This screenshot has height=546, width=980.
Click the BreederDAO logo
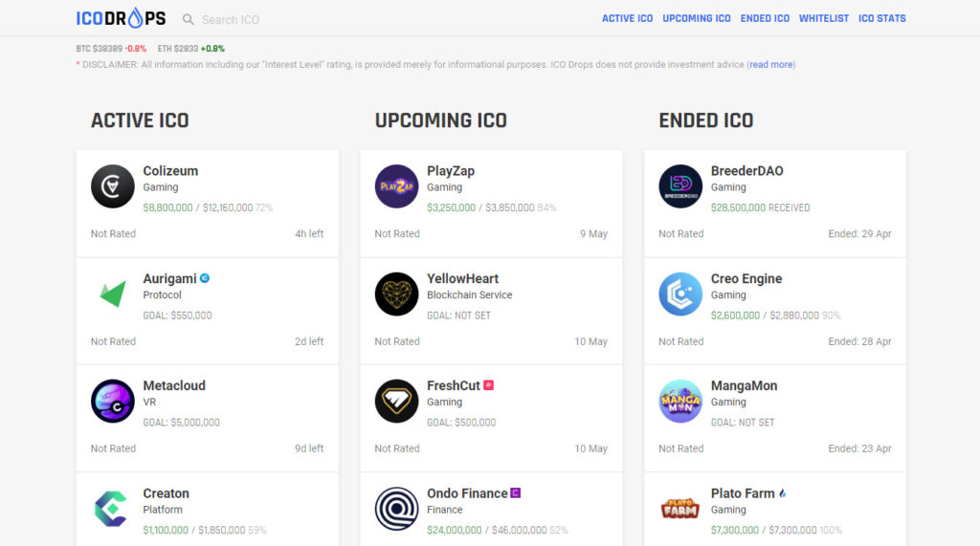point(680,186)
